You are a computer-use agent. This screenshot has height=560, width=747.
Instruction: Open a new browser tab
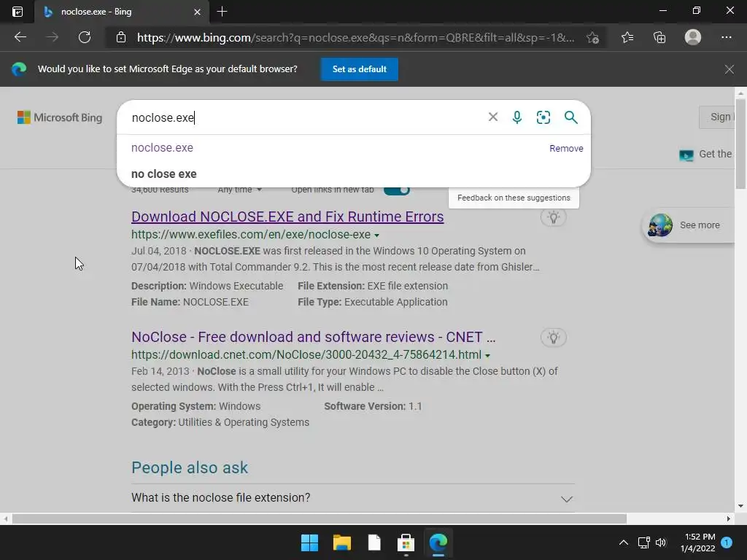[x=222, y=12]
